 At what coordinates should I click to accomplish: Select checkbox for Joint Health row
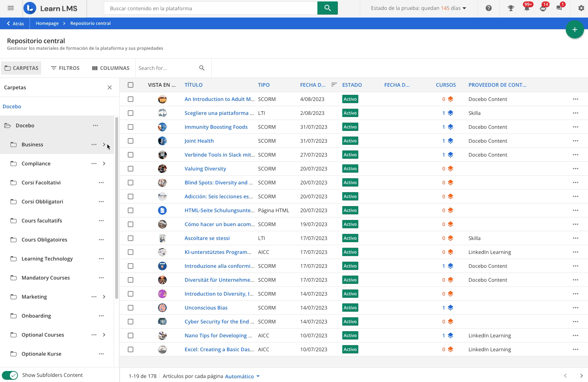pos(131,141)
